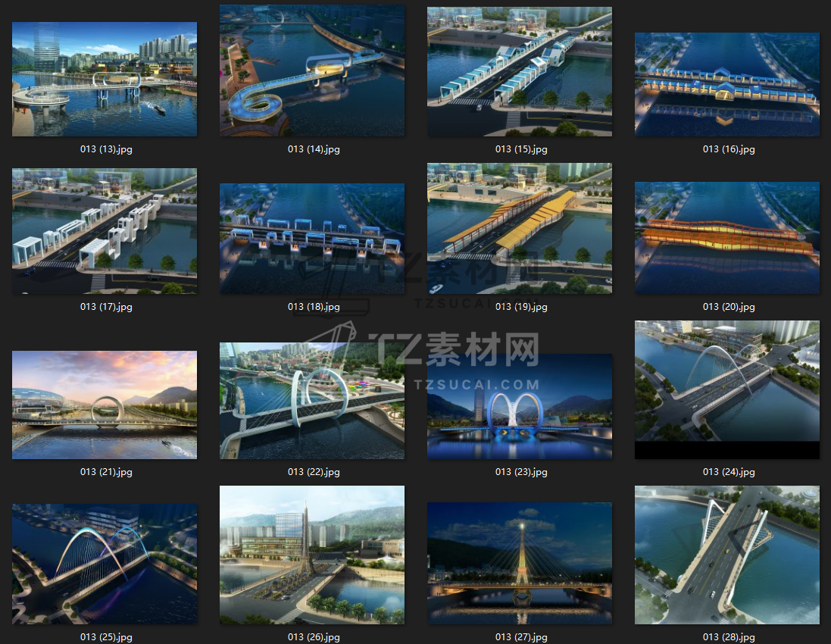Select the 013 (25).jpg thumbnail image

point(105,564)
